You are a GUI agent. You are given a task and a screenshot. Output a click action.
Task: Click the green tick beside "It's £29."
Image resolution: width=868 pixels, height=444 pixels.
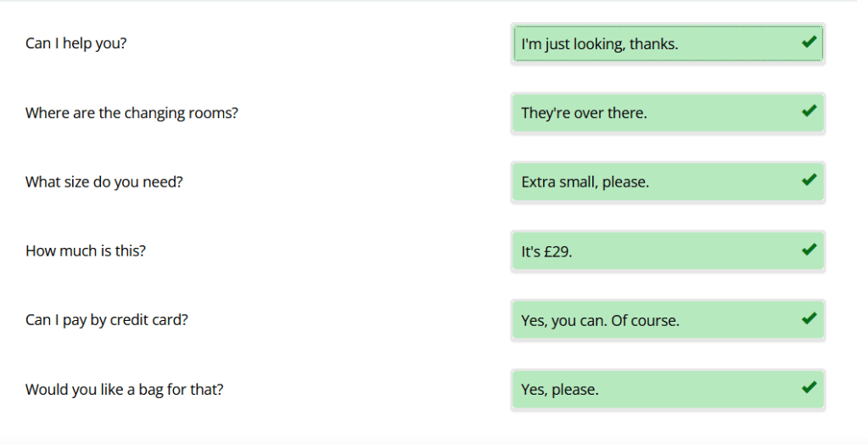[809, 250]
